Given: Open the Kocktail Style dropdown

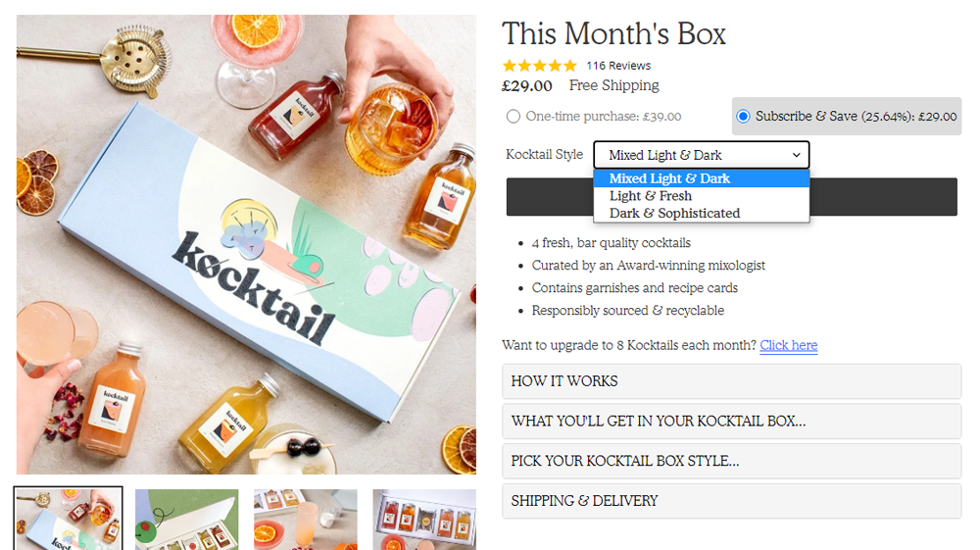Looking at the screenshot, I should pos(702,154).
